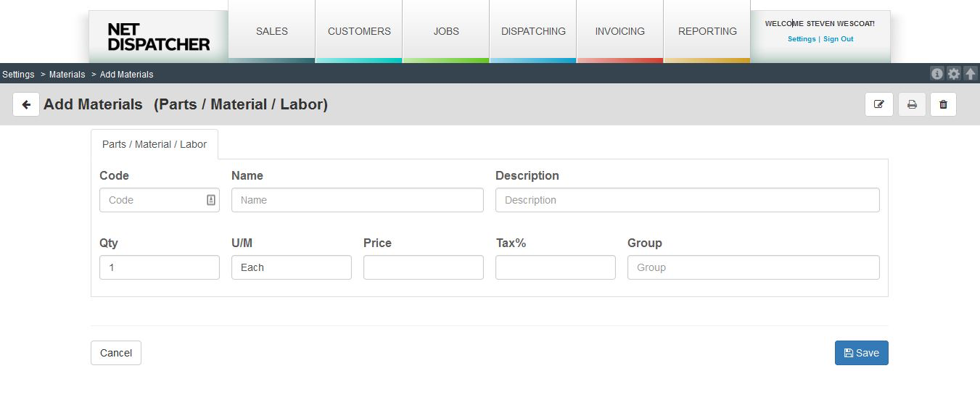
Task: Click the Net Dispatcher logo
Action: [x=158, y=37]
